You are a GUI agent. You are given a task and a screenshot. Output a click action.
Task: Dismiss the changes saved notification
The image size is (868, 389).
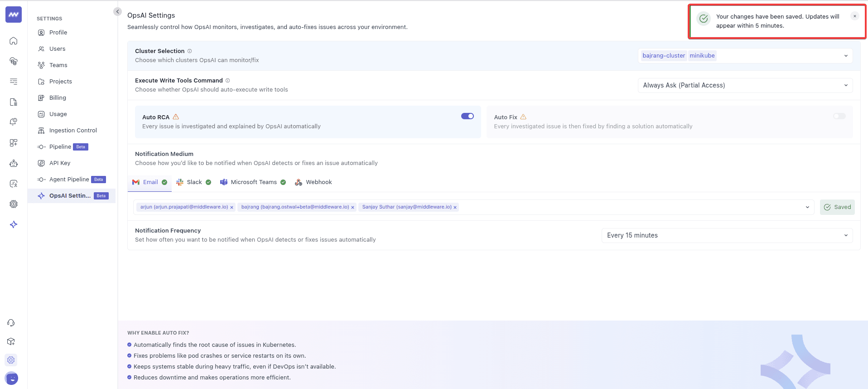click(x=854, y=16)
